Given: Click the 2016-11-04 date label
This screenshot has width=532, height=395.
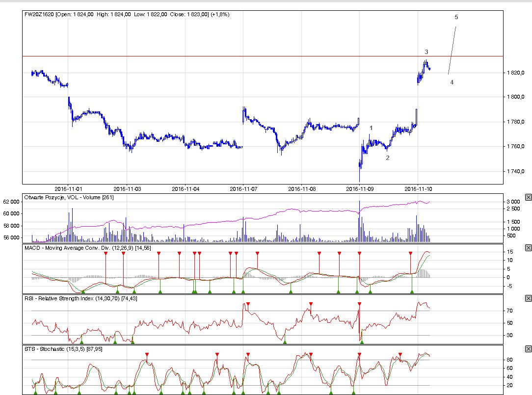Looking at the screenshot, I should [186, 189].
